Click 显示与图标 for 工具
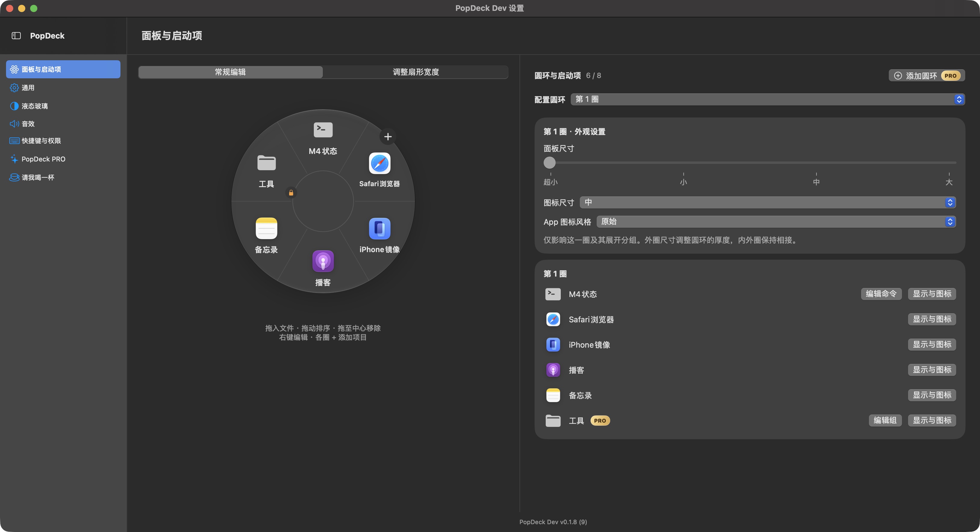Screen dimensions: 980x532 click(x=932, y=421)
